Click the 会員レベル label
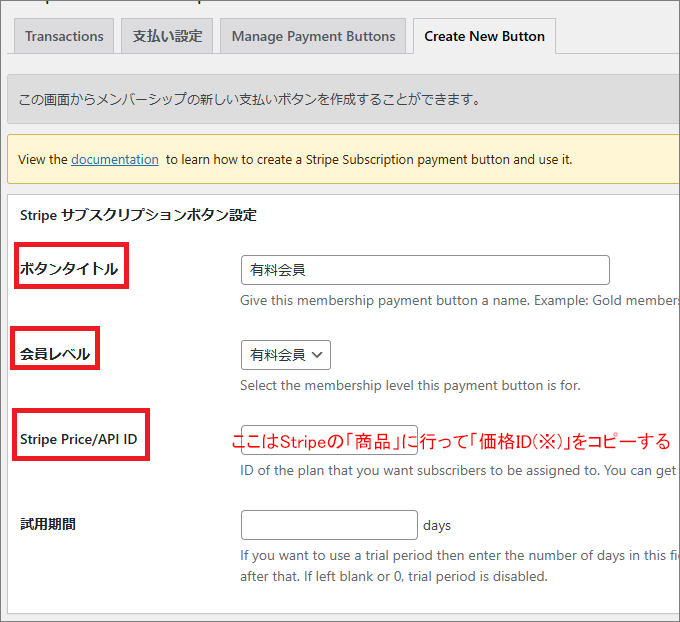The image size is (680, 622). pos(55,354)
